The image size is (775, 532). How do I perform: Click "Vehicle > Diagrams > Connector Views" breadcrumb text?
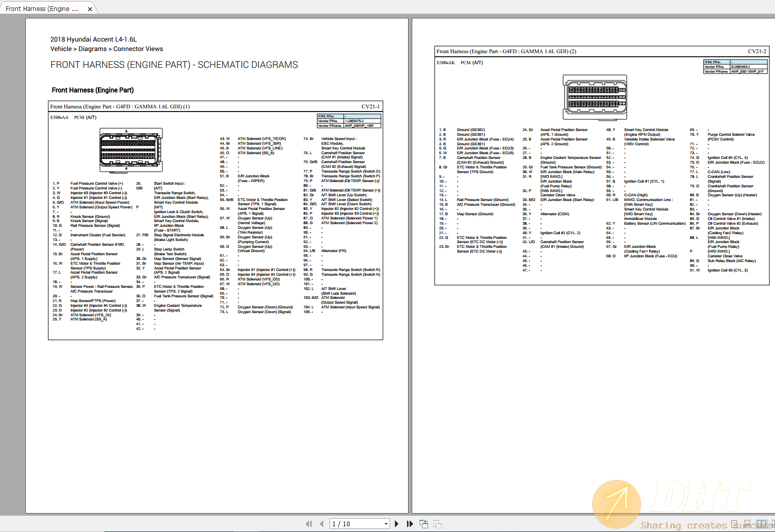point(107,49)
